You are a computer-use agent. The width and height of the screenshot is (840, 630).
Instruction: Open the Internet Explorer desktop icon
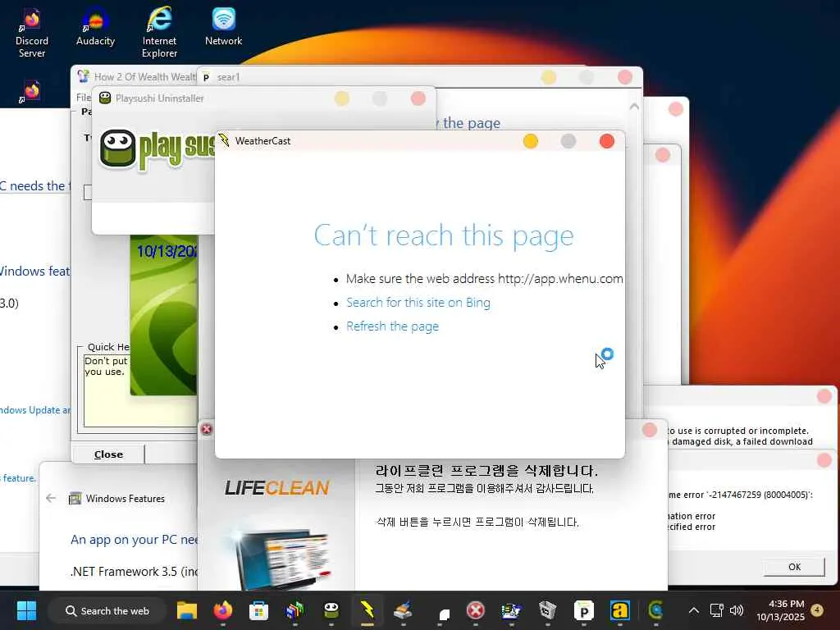pyautogui.click(x=159, y=33)
